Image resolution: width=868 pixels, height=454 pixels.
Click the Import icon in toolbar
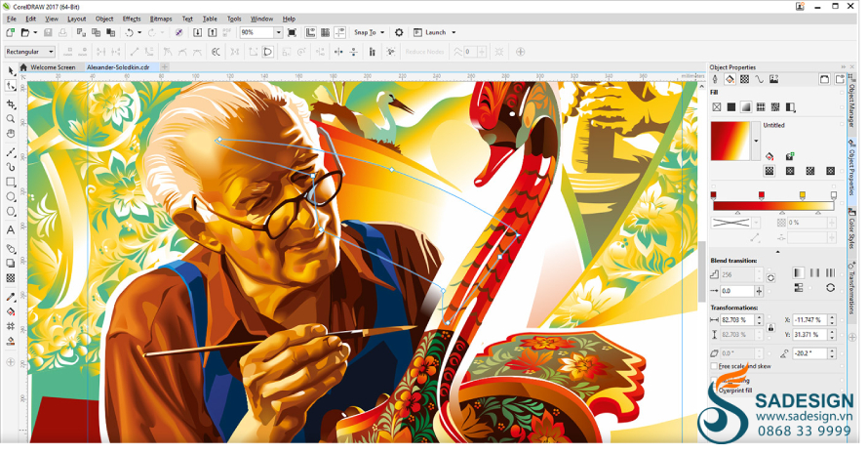(197, 32)
